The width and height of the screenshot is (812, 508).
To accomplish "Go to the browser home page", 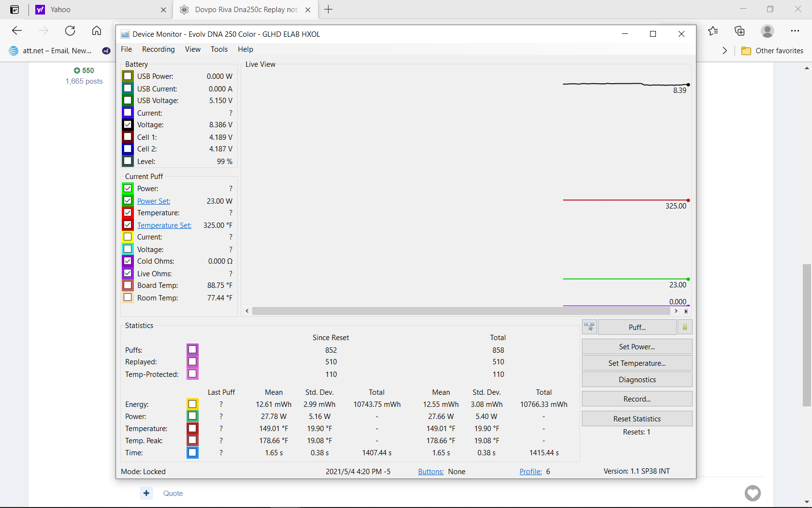I will (x=97, y=31).
